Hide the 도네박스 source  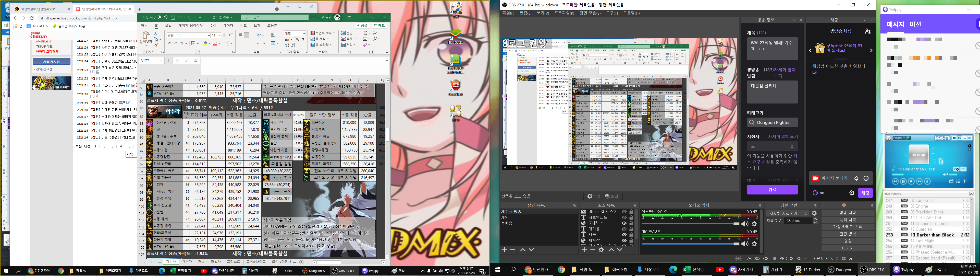624,223
